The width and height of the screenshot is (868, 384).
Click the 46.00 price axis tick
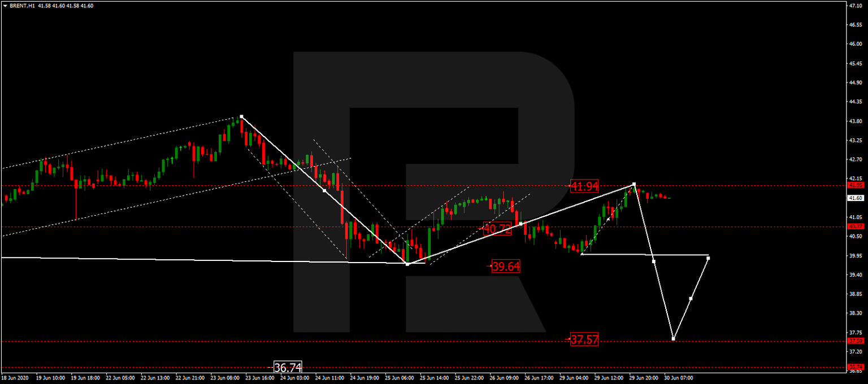856,44
